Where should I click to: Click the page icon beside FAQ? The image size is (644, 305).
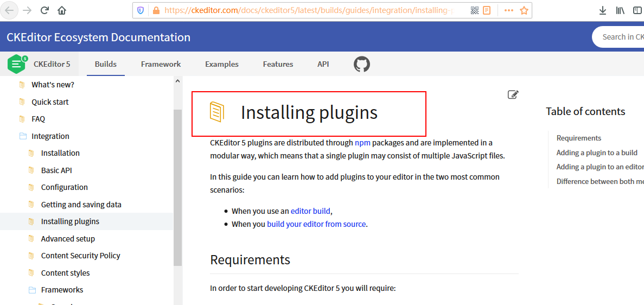point(22,119)
